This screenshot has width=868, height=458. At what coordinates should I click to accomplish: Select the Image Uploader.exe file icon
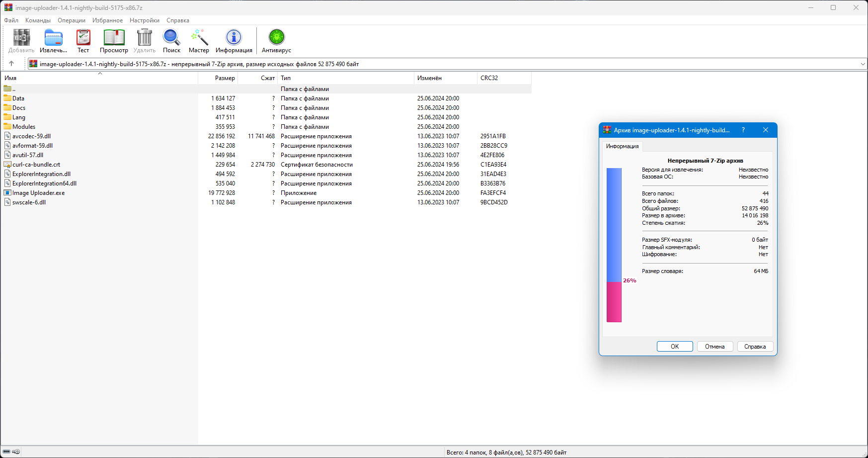[x=7, y=192]
